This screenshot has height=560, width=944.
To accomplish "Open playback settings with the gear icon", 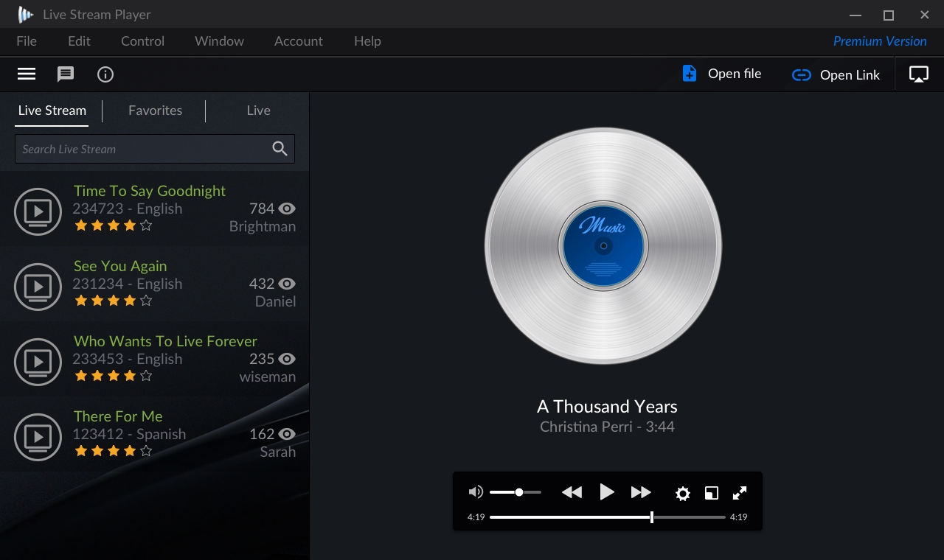I will click(x=683, y=494).
